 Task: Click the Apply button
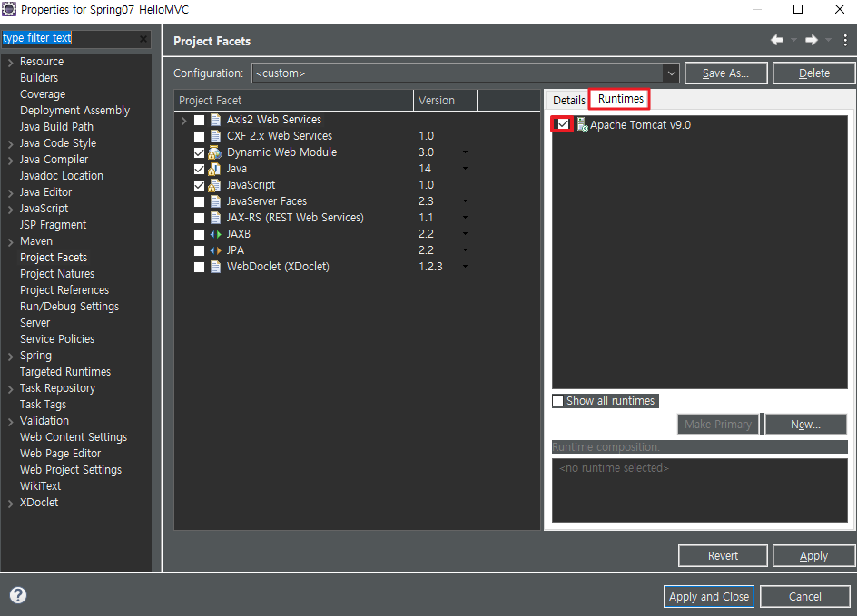click(x=813, y=556)
